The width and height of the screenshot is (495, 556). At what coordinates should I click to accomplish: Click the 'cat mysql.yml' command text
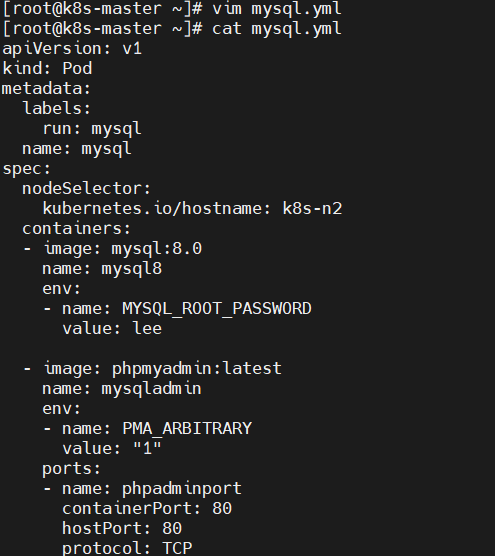[277, 29]
